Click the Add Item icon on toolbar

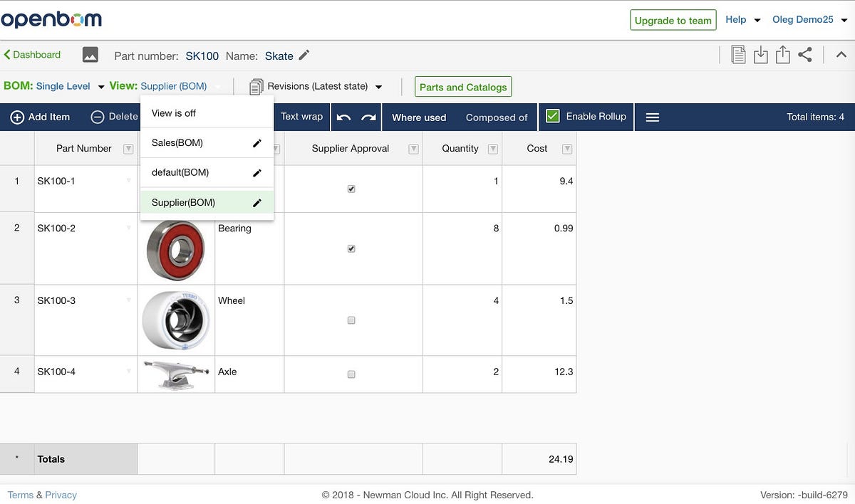[x=16, y=117]
